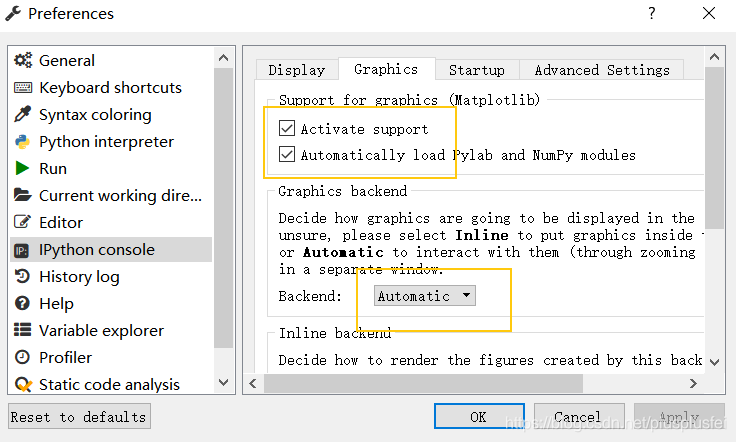
Task: Switch to the Advanced Settings tab
Action: [x=602, y=70]
